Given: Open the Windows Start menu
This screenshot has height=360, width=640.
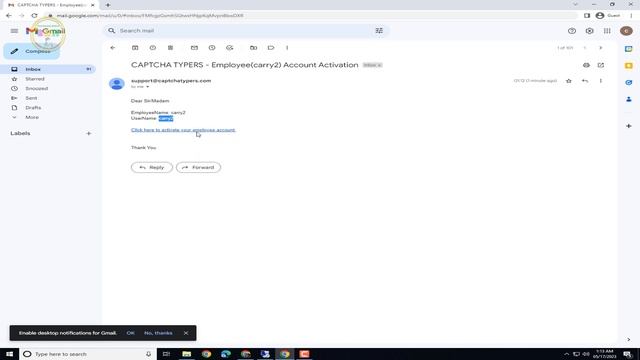Looking at the screenshot, I should (x=9, y=354).
